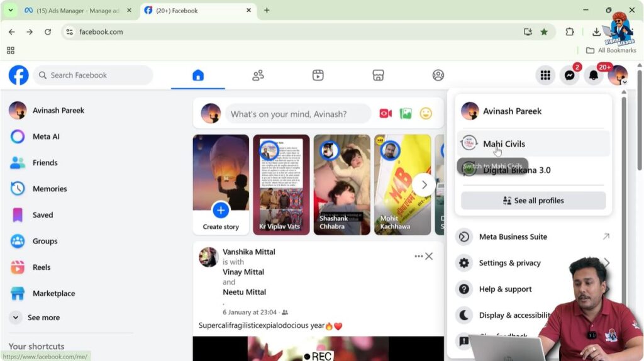The height and width of the screenshot is (361, 644).
Task: View site information icon in address bar
Action: point(69,31)
